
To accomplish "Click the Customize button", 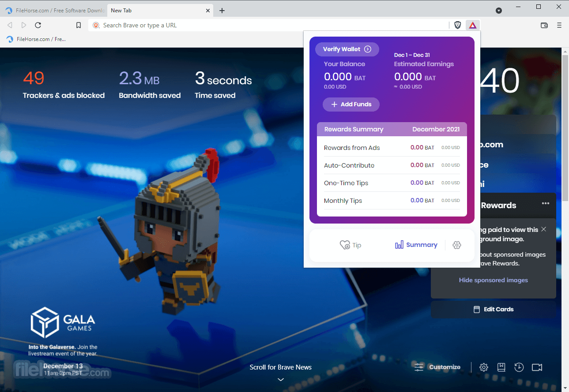I will 437,367.
